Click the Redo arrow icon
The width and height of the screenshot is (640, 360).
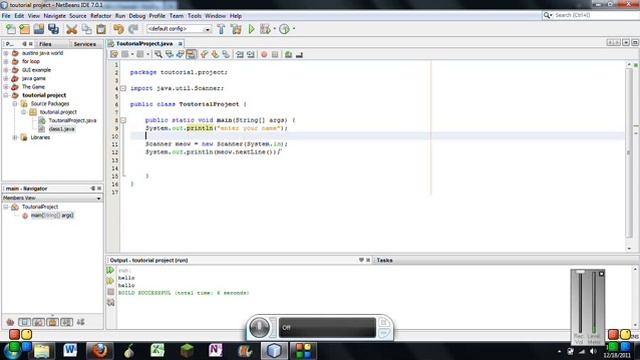pos(133,29)
